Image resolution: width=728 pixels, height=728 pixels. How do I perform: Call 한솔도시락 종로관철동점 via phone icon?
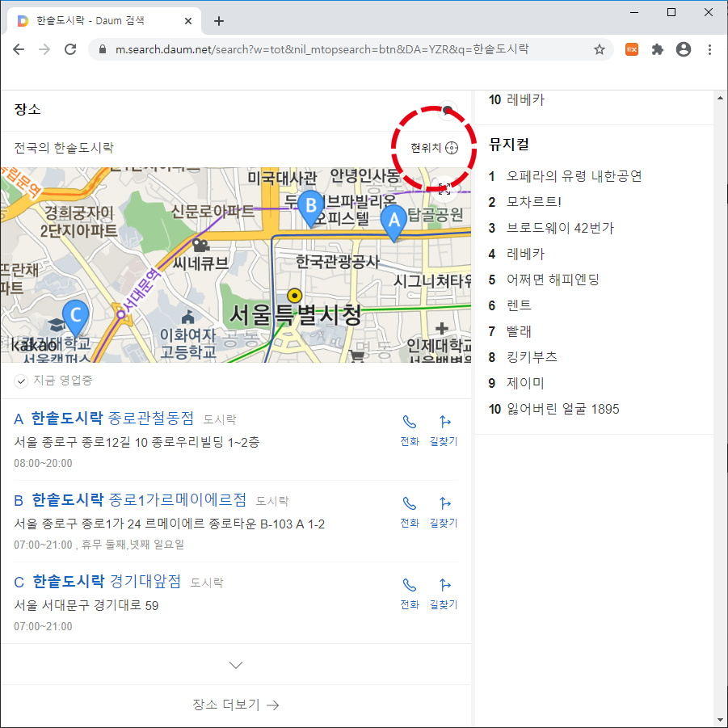[x=410, y=431]
